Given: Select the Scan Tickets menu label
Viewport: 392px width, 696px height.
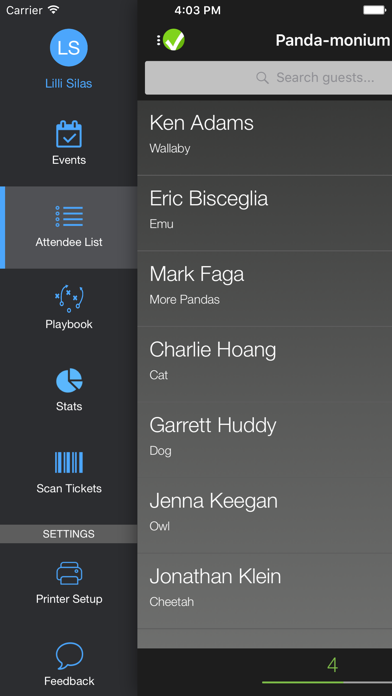Looking at the screenshot, I should 69,489.
